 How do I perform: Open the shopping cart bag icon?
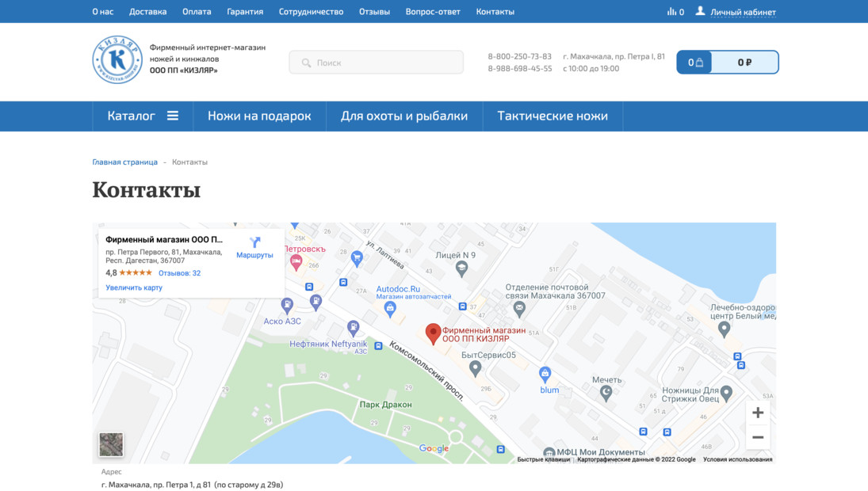coord(700,63)
